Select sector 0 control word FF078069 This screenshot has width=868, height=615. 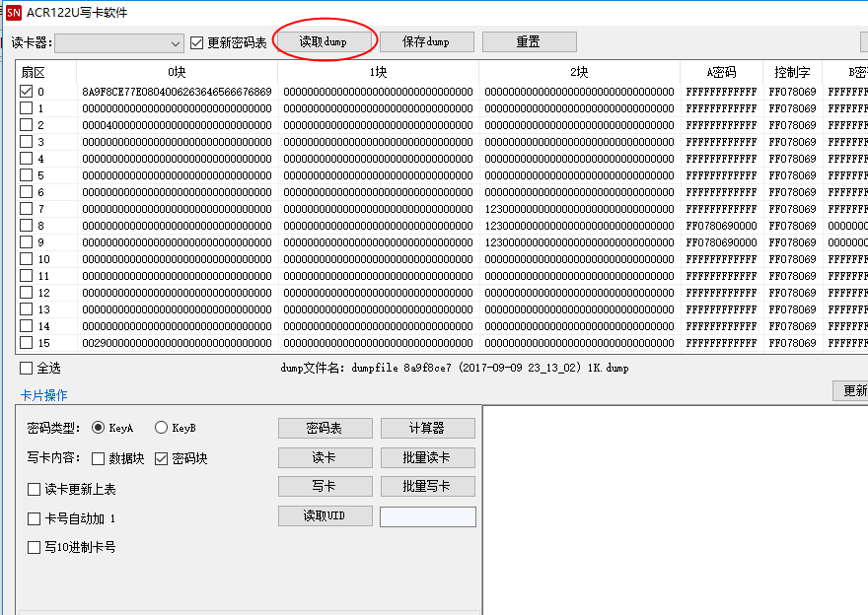[x=792, y=92]
